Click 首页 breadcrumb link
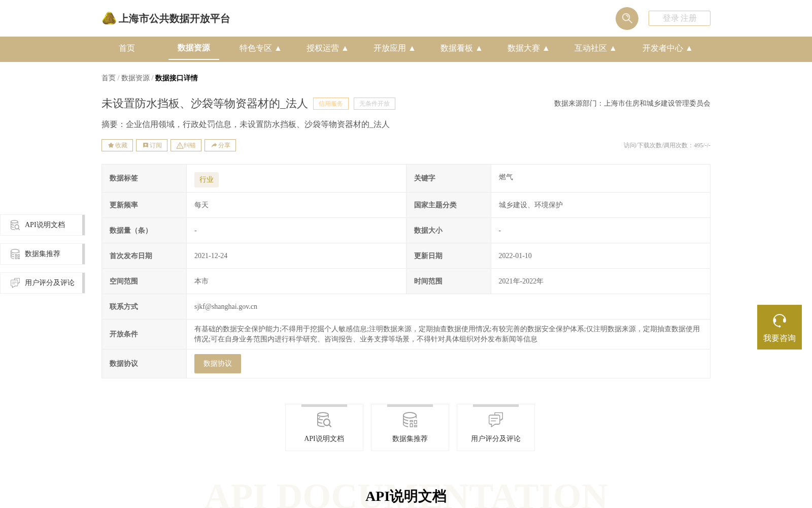The width and height of the screenshot is (812, 508). coord(109,78)
